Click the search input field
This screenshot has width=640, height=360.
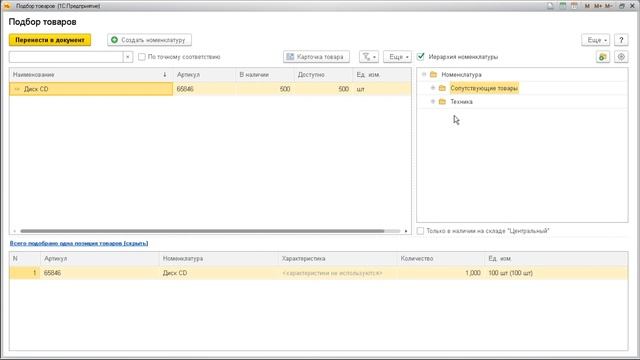tap(66, 57)
